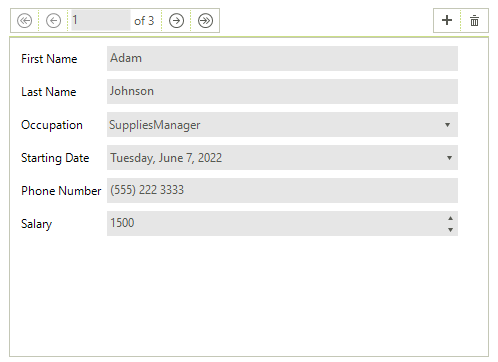
Task: Click into the Salary value 1500
Action: pyautogui.click(x=122, y=223)
